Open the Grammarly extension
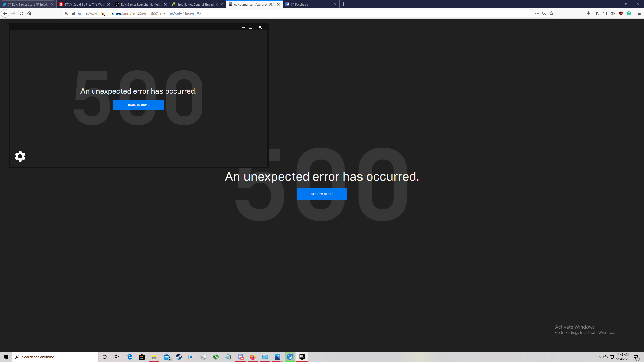Screen dimensions: 644x362 (629, 13)
